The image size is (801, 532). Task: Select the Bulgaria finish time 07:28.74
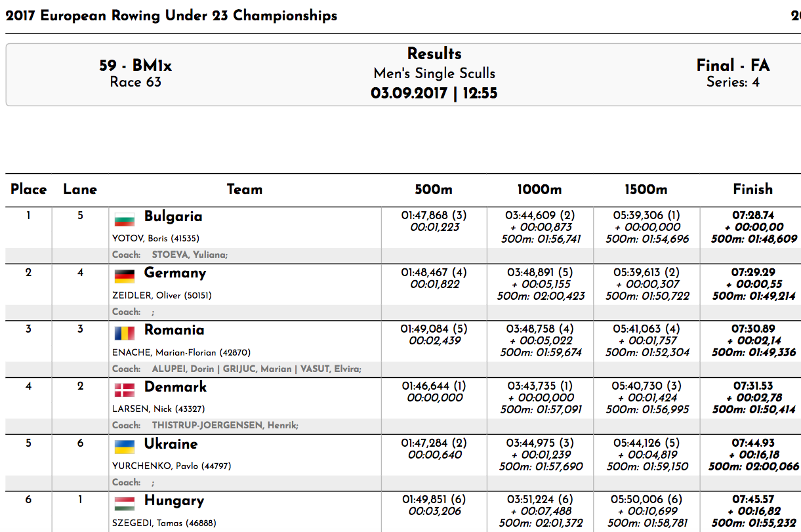click(x=752, y=215)
